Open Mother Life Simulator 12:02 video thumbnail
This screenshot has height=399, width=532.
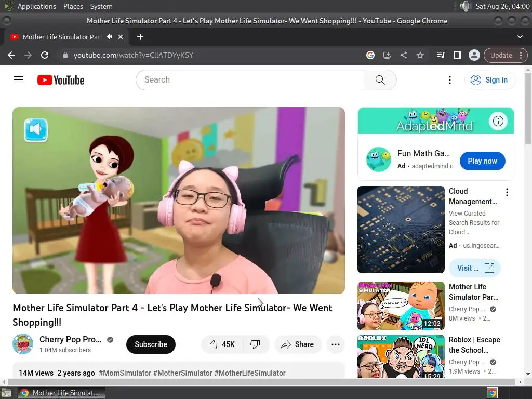[x=401, y=306]
